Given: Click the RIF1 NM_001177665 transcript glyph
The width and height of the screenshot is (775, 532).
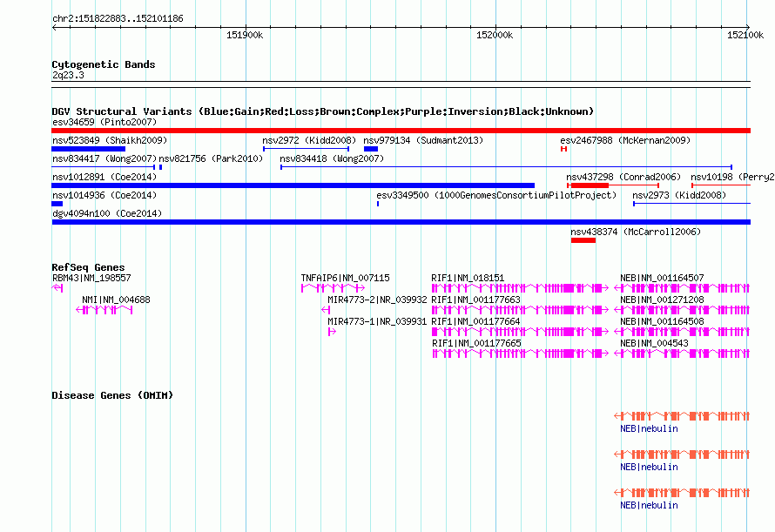Looking at the screenshot, I should pyautogui.click(x=521, y=354).
